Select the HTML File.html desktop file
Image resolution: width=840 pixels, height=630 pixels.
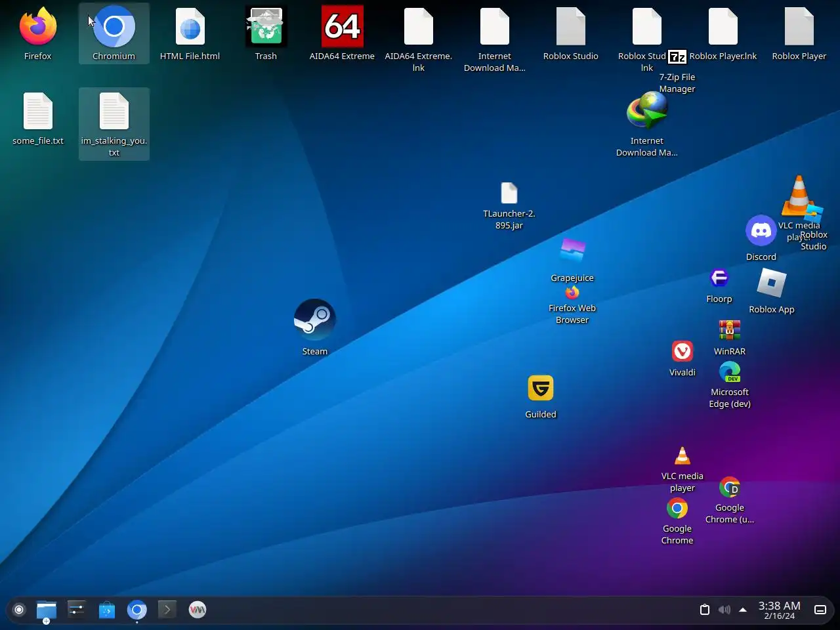(190, 28)
